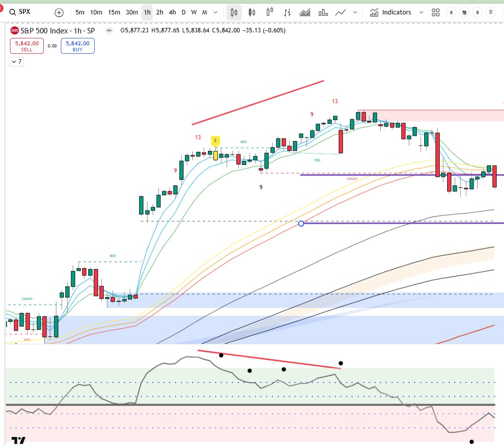Select the weekly W timeframe

click(194, 12)
